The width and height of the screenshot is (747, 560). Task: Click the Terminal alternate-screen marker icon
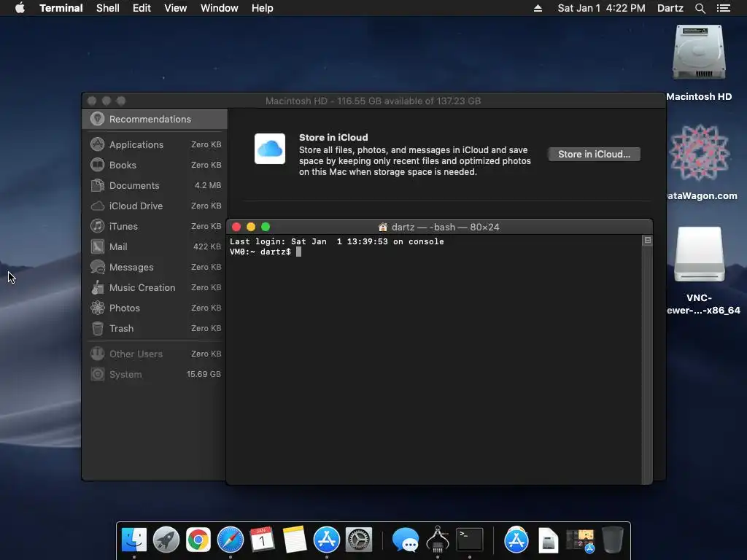[648, 241]
